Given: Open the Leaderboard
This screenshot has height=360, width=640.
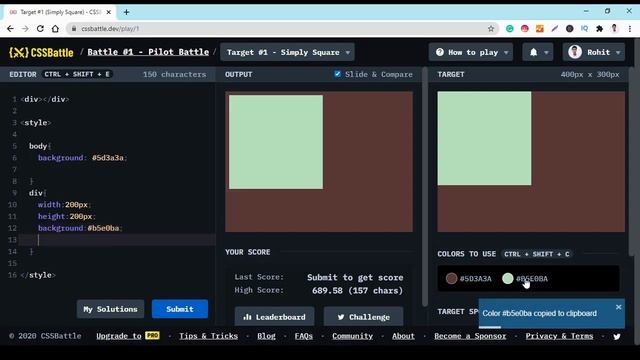Looking at the screenshot, I should pos(275,317).
